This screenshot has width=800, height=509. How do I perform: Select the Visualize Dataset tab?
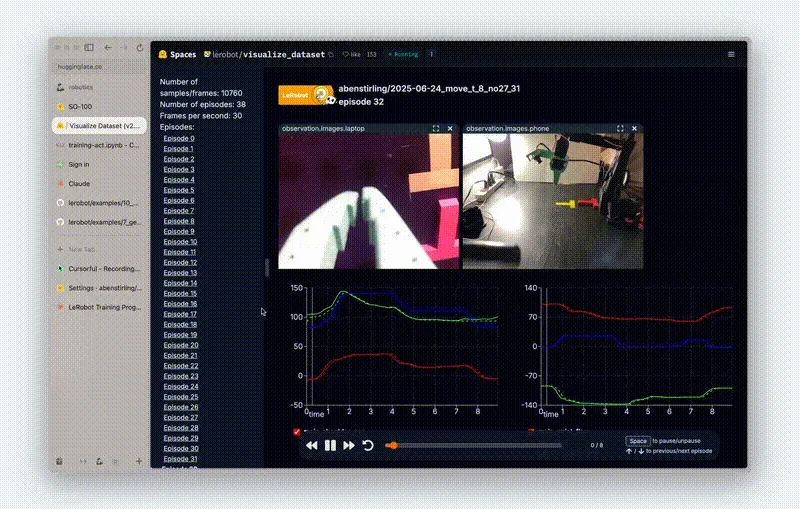tap(99, 125)
